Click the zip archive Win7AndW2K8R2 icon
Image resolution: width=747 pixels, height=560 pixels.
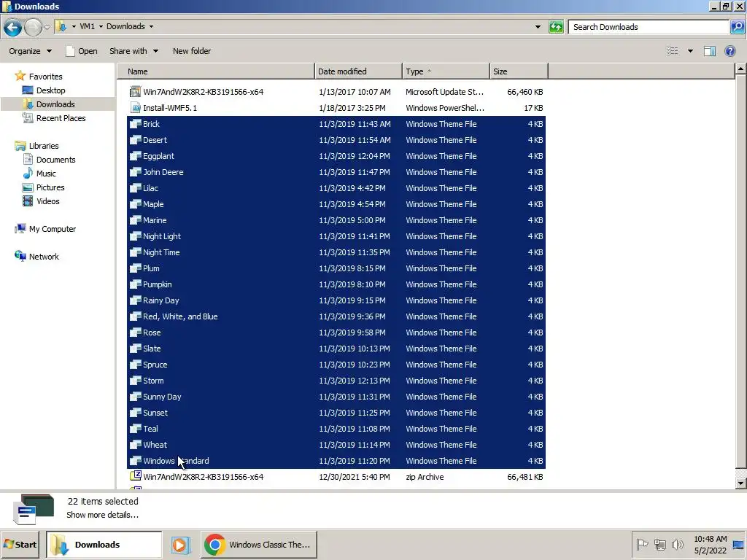pyautogui.click(x=136, y=476)
